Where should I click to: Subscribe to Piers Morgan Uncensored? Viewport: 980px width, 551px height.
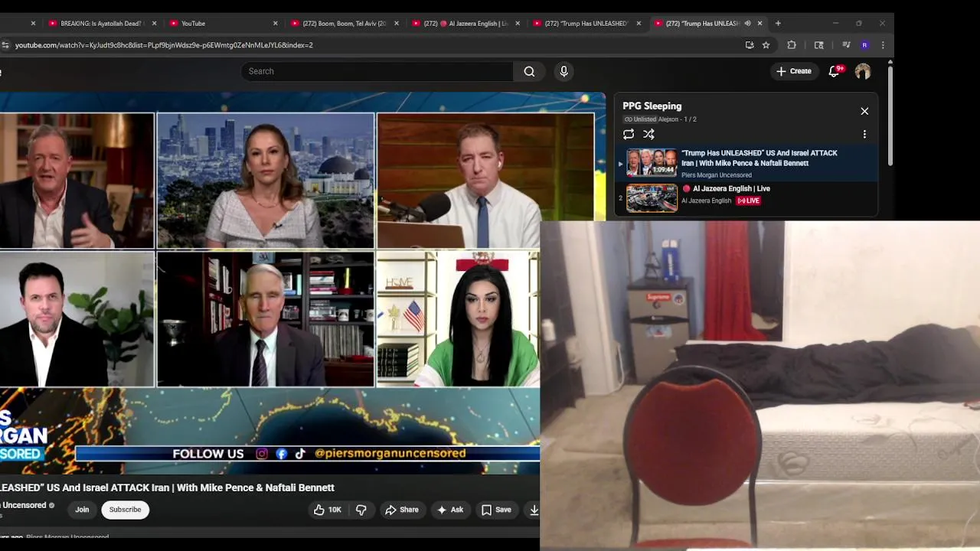pos(125,510)
